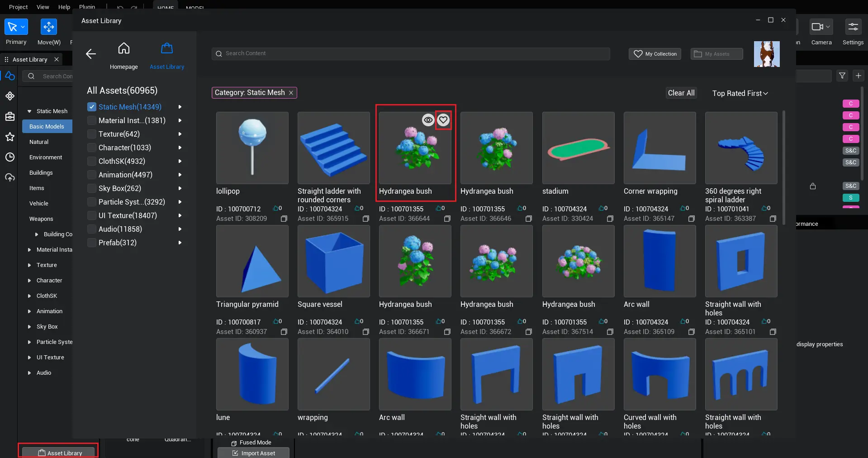
Task: Select the Primary selection tool
Action: (x=12, y=27)
